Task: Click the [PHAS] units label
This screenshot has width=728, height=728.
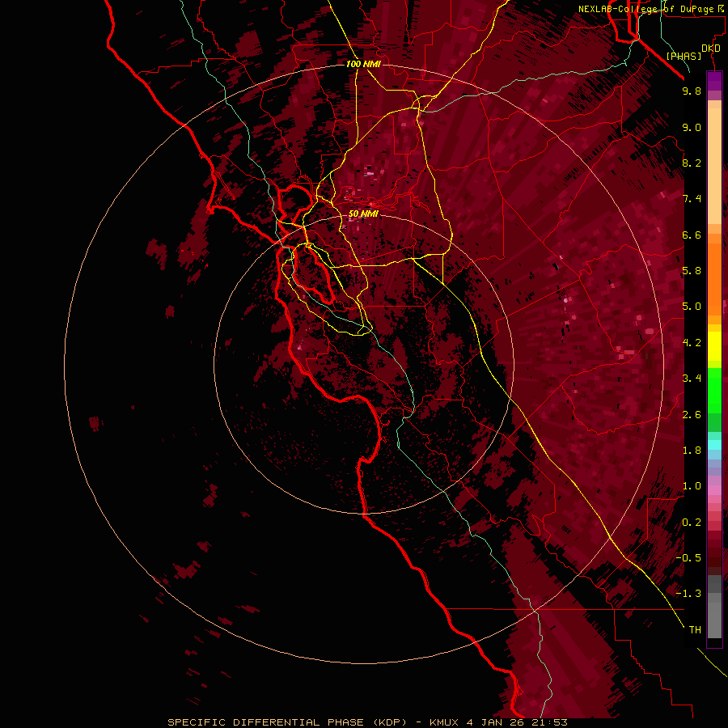Action: click(684, 57)
